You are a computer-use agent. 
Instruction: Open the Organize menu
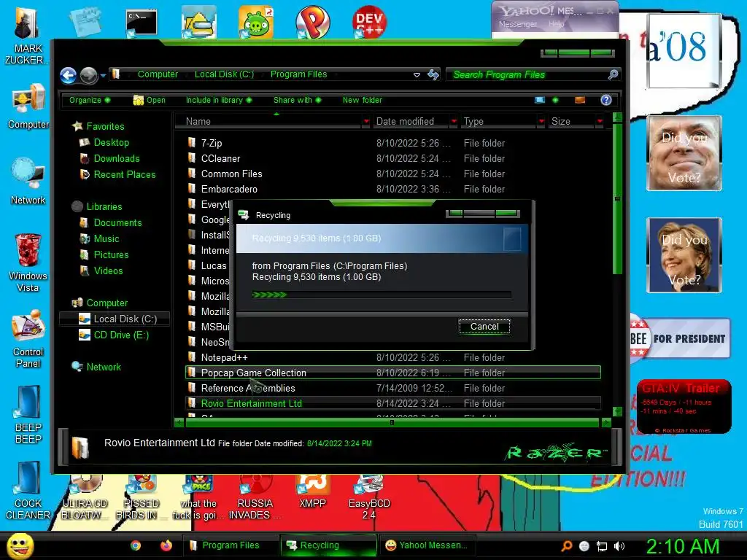pos(90,100)
